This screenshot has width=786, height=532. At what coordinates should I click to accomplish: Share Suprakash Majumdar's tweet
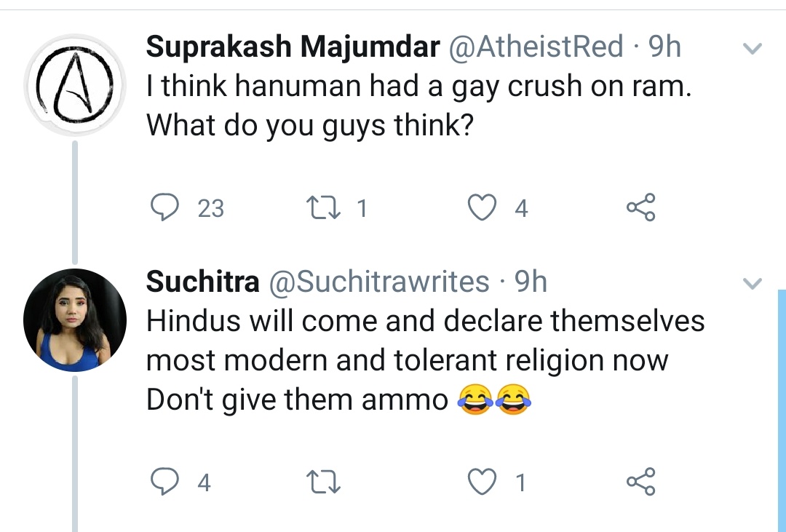(x=640, y=208)
